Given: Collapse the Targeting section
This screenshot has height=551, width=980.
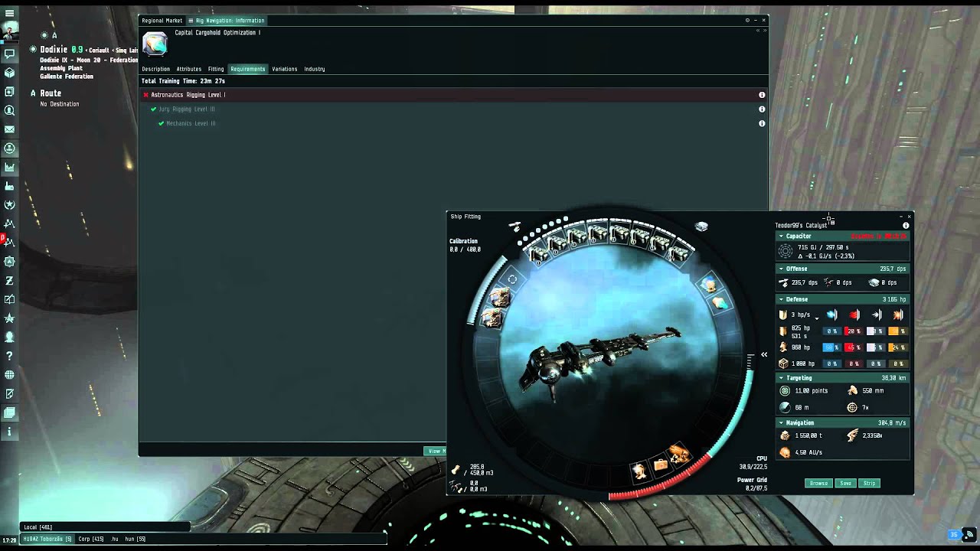Looking at the screenshot, I should point(781,378).
